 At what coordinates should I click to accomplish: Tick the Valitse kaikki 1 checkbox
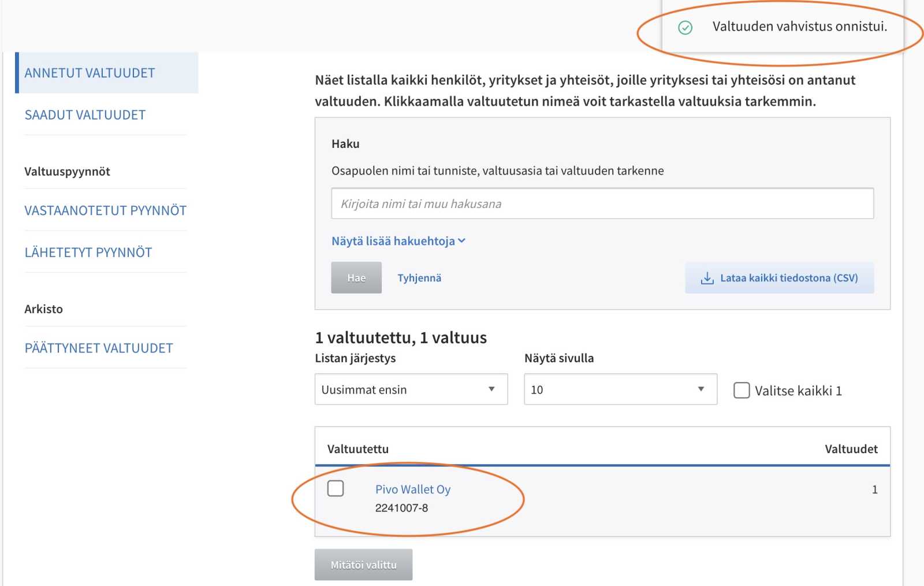tap(742, 390)
